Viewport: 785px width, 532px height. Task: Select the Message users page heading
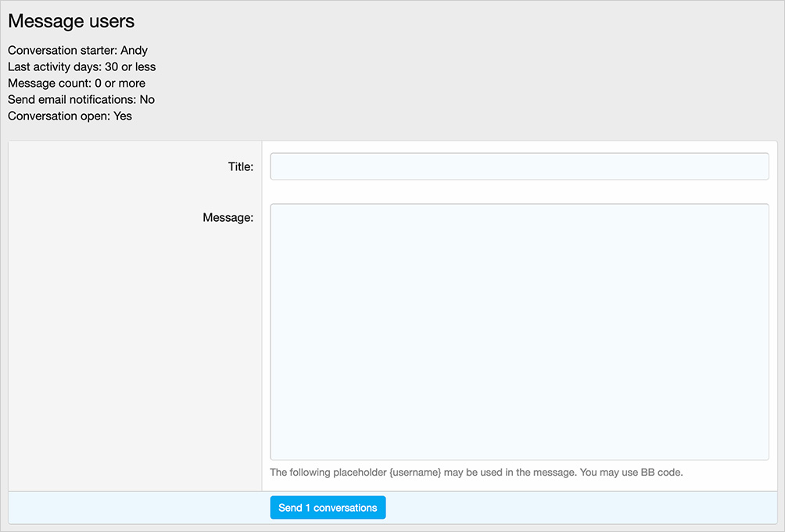(x=71, y=22)
